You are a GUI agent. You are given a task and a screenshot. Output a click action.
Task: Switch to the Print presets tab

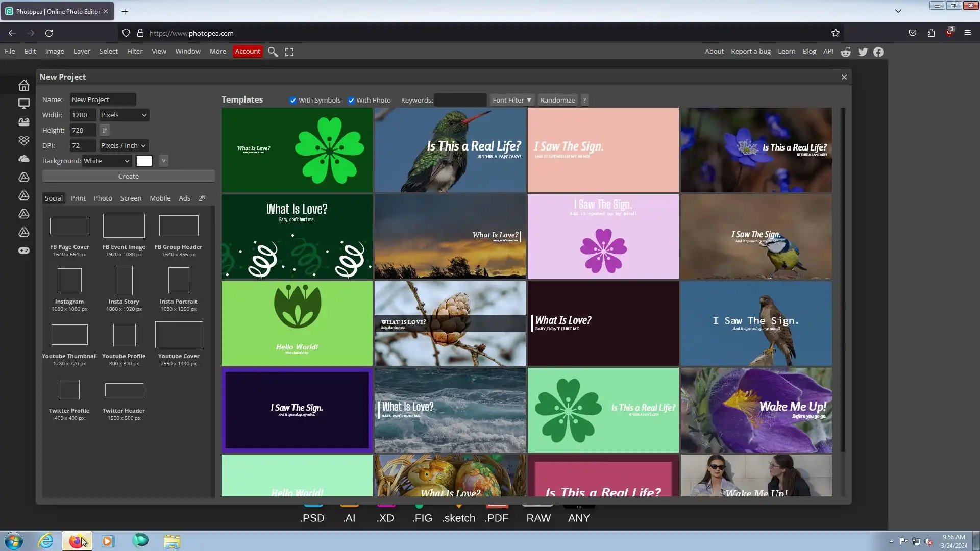[78, 198]
